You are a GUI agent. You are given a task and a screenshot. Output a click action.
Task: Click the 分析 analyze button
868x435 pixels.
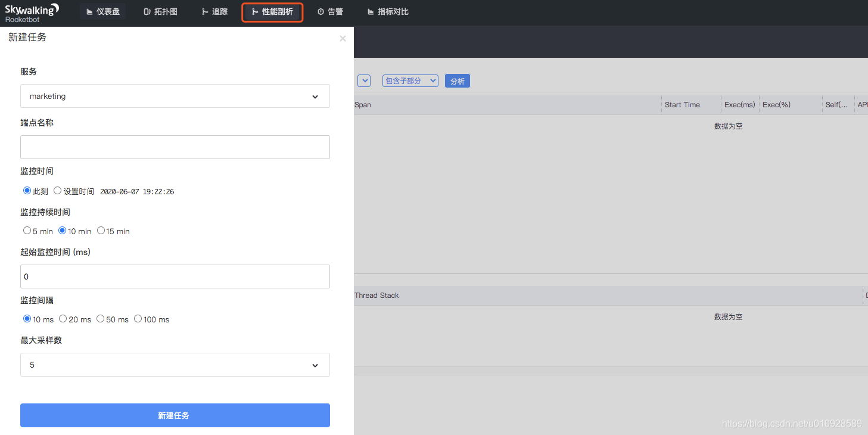point(458,81)
